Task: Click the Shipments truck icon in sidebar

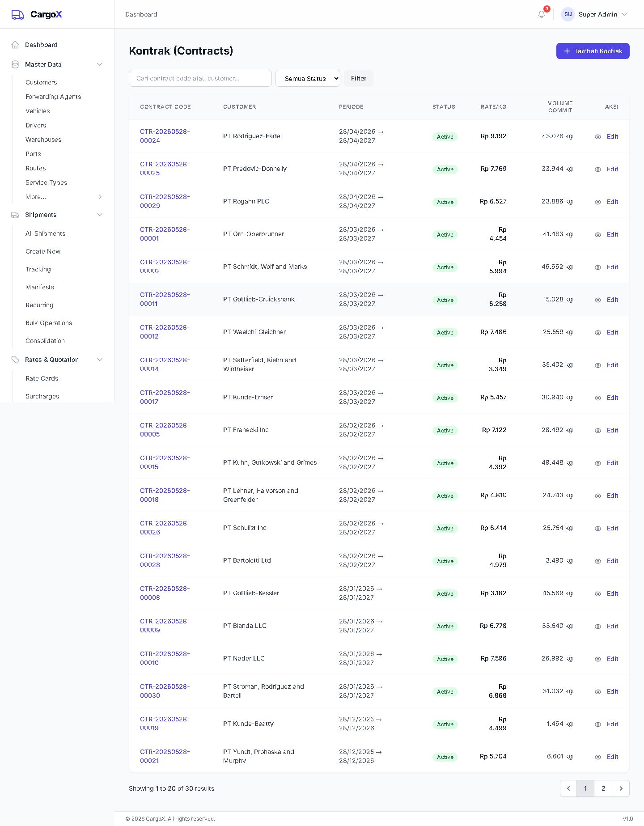Action: click(15, 215)
